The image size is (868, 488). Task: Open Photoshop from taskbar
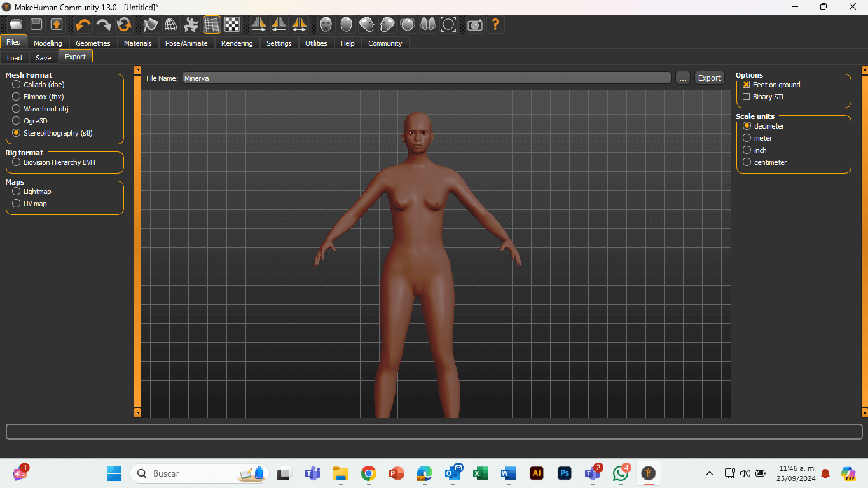(565, 473)
